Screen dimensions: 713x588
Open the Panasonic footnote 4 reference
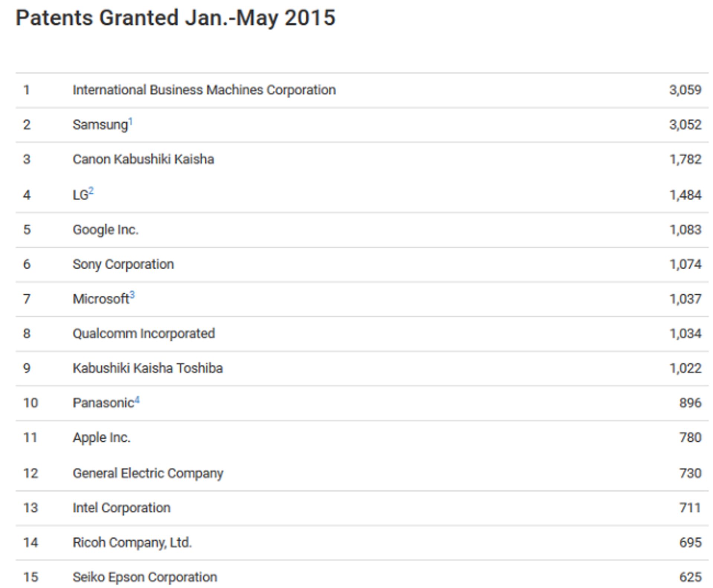pyautogui.click(x=137, y=400)
